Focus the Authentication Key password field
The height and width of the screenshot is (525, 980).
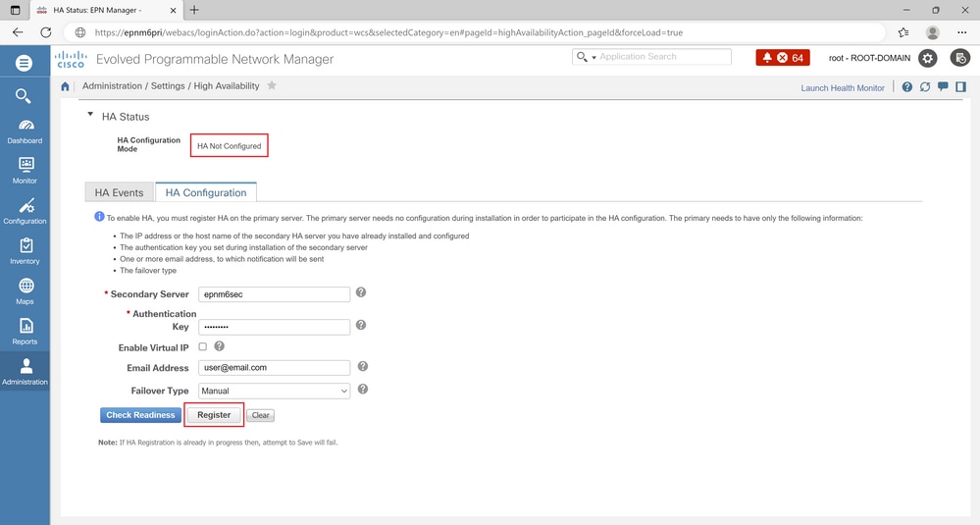click(x=274, y=327)
